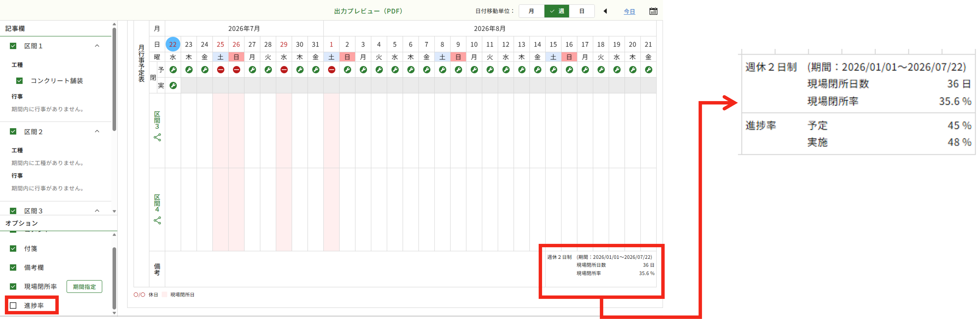980x319 pixels.
Task: Click the 区間4 share icon
Action: tap(157, 220)
